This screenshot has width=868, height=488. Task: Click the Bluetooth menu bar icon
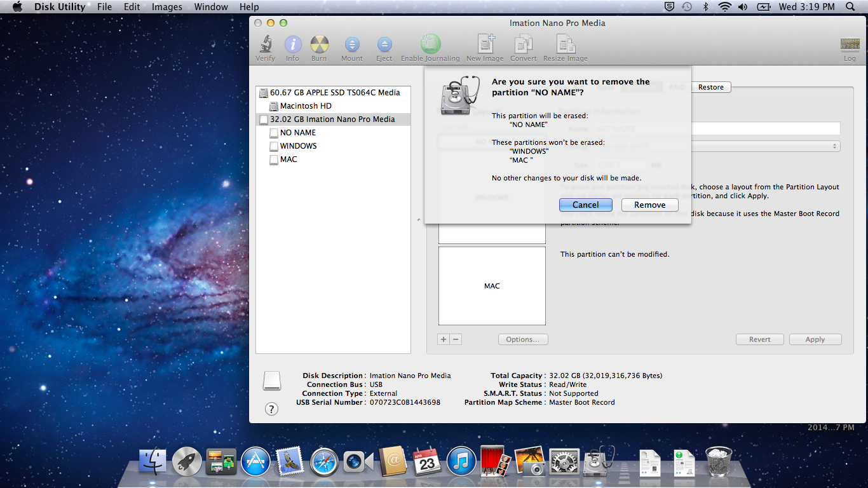pyautogui.click(x=705, y=7)
